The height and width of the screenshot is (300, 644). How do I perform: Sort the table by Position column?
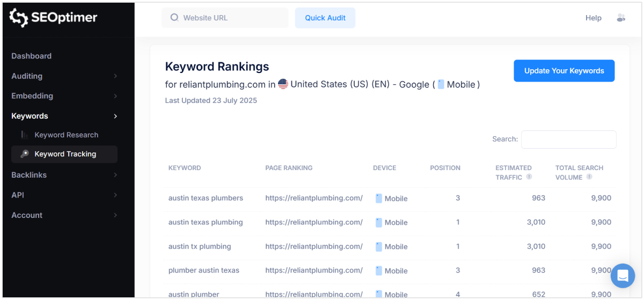tap(445, 168)
